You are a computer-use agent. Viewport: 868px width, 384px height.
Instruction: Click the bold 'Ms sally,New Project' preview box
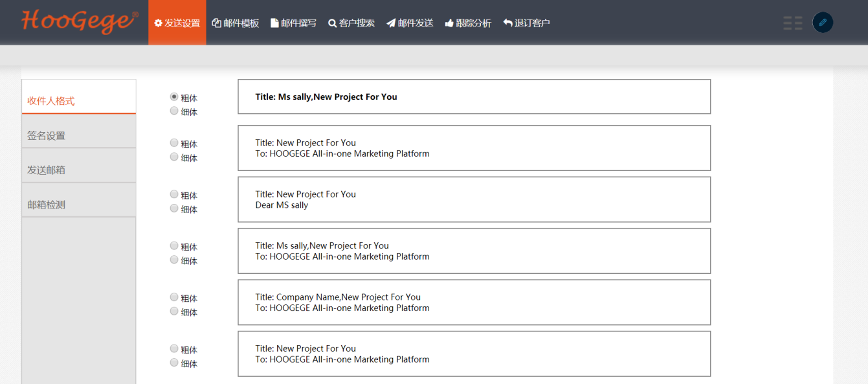(x=474, y=96)
